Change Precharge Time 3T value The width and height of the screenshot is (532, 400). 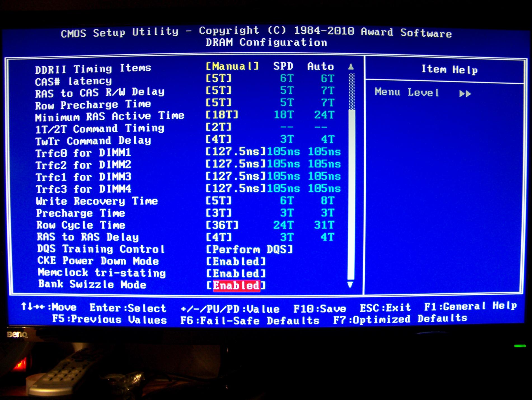coord(219,213)
